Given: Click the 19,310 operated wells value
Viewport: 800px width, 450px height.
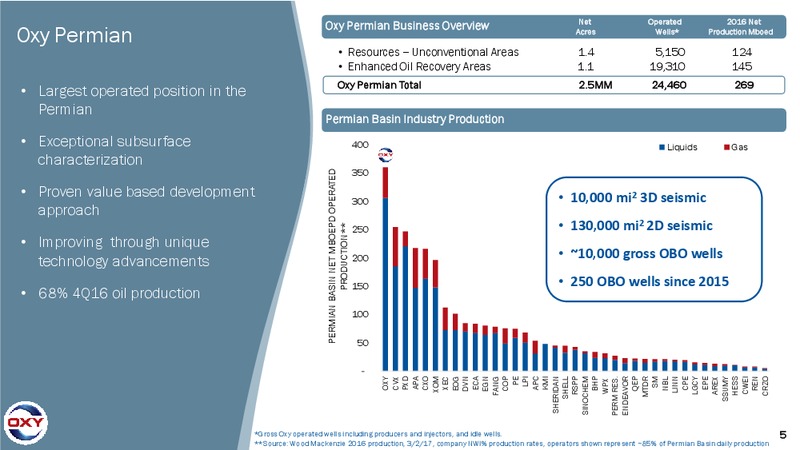Looking at the screenshot, I should 667,66.
